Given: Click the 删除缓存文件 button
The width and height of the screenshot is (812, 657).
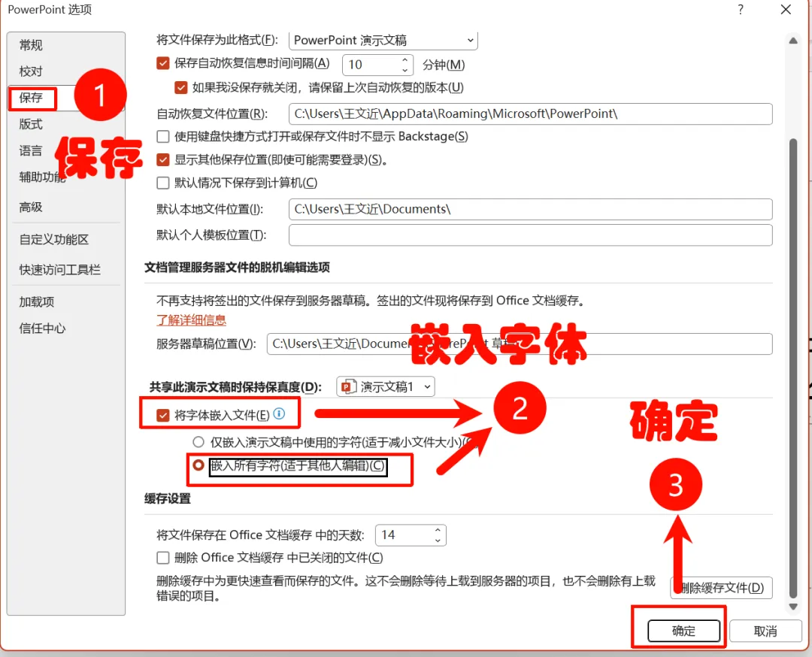Looking at the screenshot, I should (x=721, y=588).
